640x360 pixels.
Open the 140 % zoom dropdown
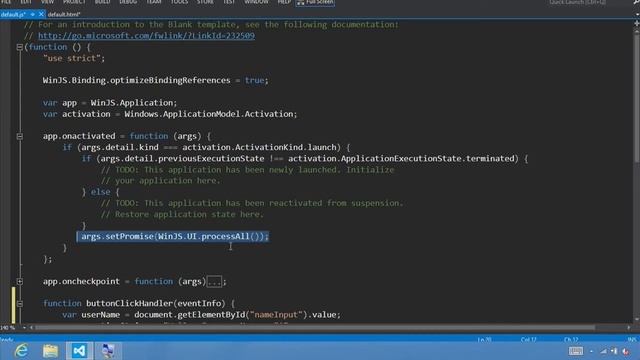click(24, 328)
